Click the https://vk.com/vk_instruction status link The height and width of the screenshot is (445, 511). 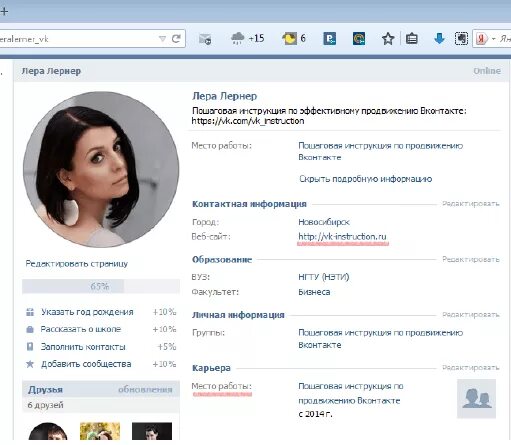[x=248, y=121]
